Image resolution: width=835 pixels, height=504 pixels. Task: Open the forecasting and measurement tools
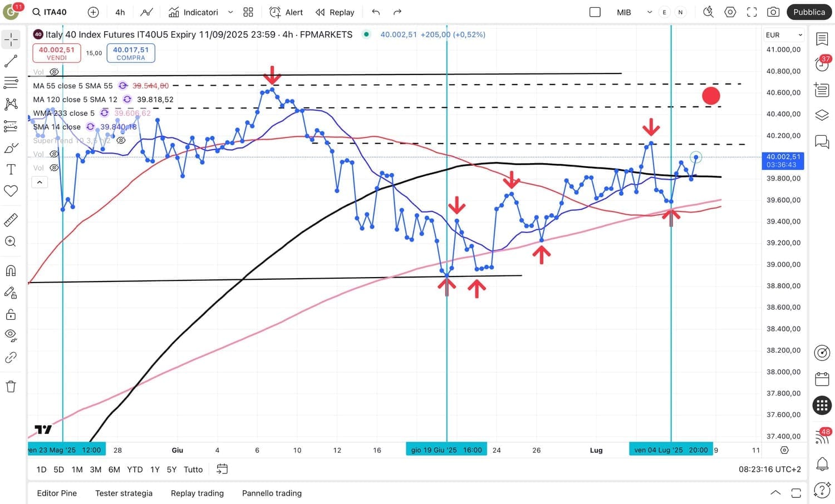[11, 126]
